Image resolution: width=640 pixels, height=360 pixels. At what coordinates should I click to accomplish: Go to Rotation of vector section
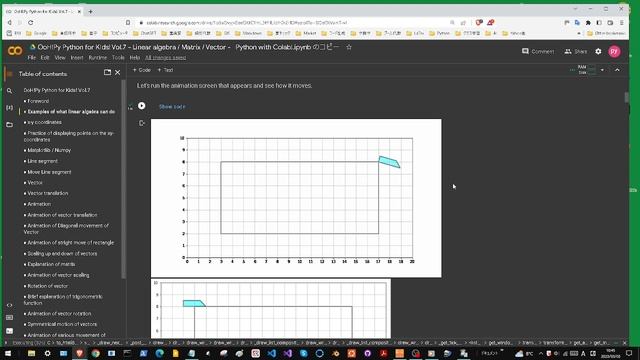tap(47, 286)
